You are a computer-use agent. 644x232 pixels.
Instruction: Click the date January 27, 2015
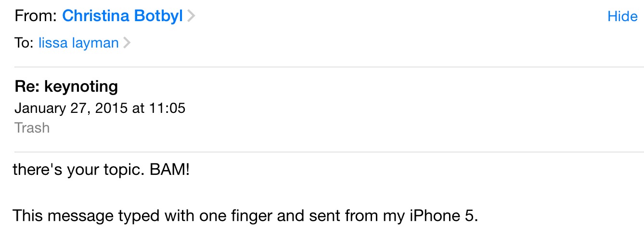[71, 108]
